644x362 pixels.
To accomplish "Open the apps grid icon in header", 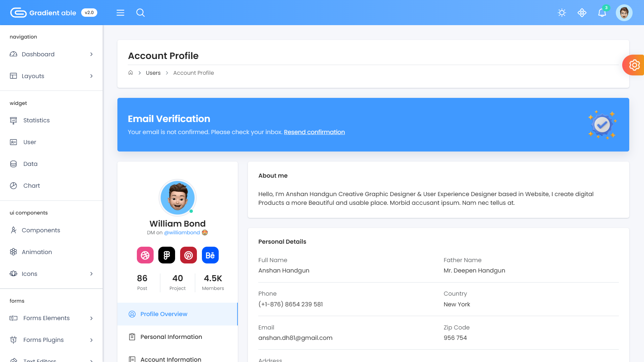I will coord(582,13).
